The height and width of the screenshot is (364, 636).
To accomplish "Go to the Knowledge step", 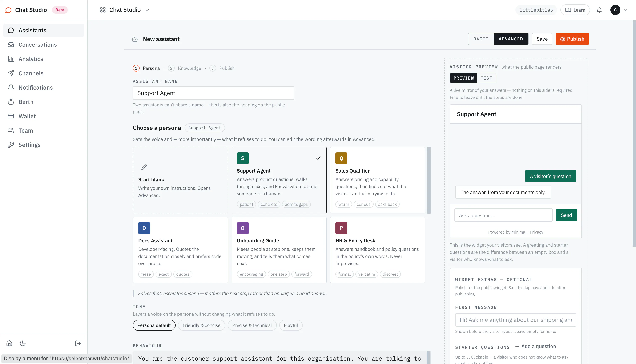I will coord(185,68).
